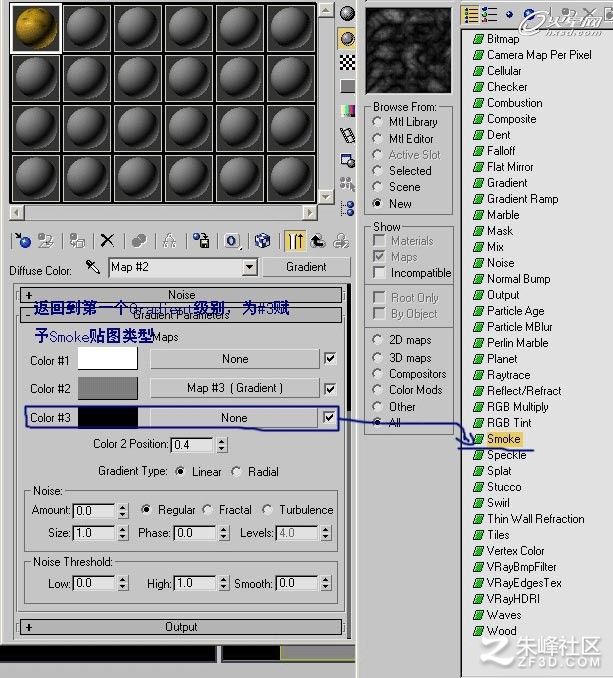The height and width of the screenshot is (678, 613).
Task: Expand the Noise rollout
Action: click(x=181, y=295)
